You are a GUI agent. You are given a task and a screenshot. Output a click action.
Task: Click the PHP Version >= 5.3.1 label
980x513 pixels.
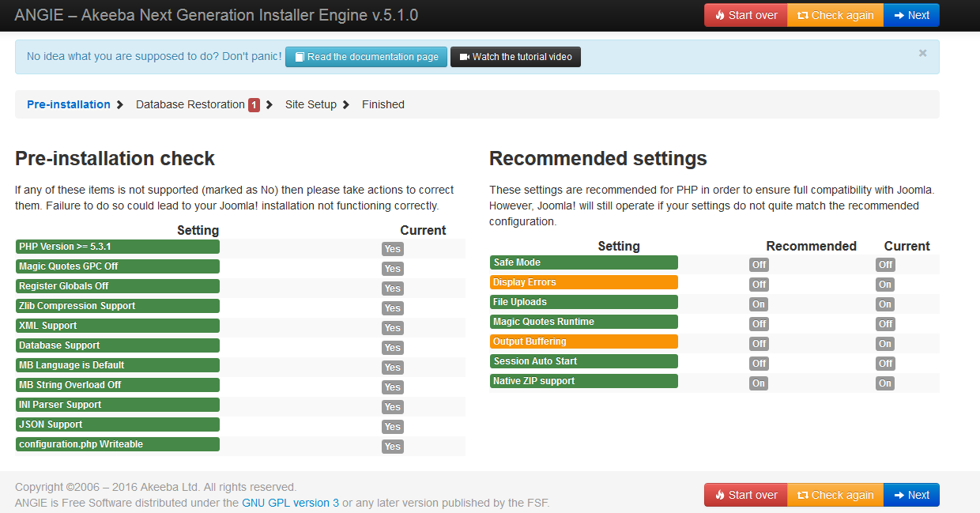[118, 247]
